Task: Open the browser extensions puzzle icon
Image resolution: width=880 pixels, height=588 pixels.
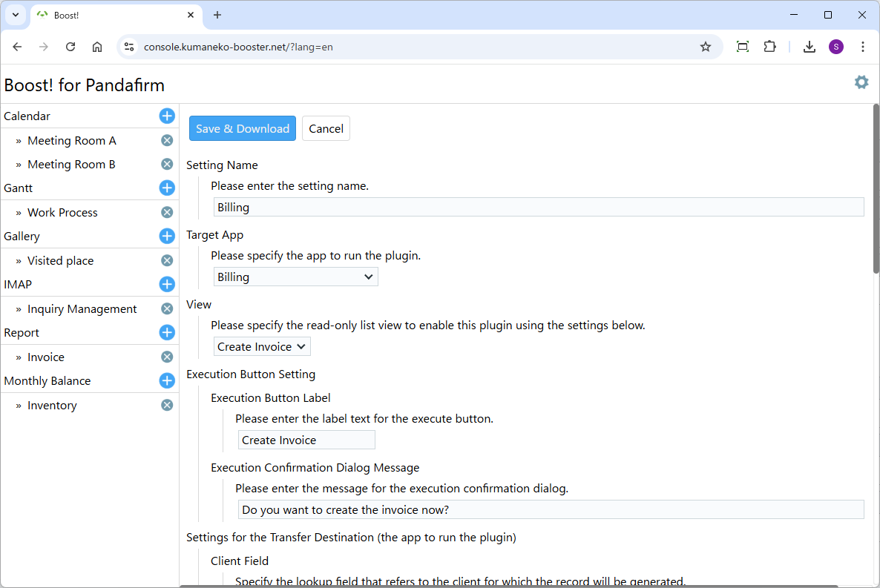Action: tap(769, 47)
